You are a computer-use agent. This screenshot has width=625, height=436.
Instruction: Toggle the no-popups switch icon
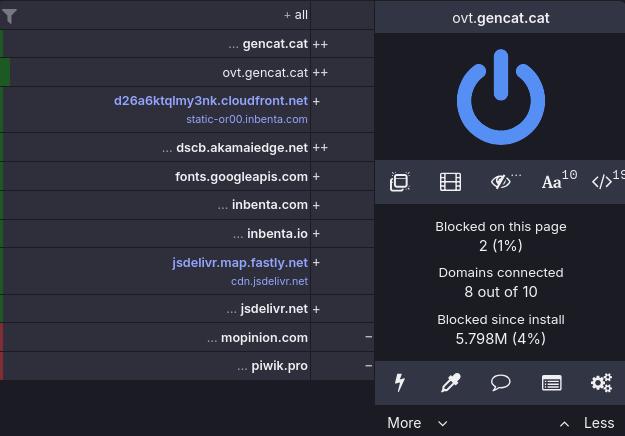coord(399,182)
